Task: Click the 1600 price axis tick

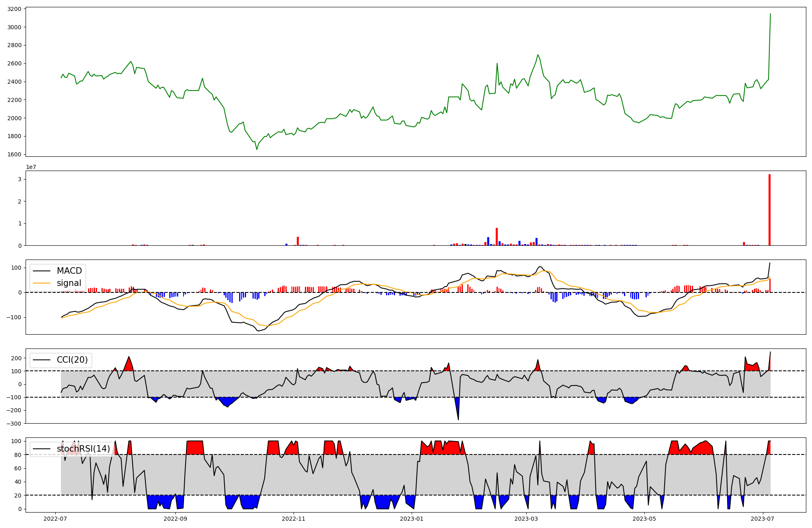Action: coord(14,154)
